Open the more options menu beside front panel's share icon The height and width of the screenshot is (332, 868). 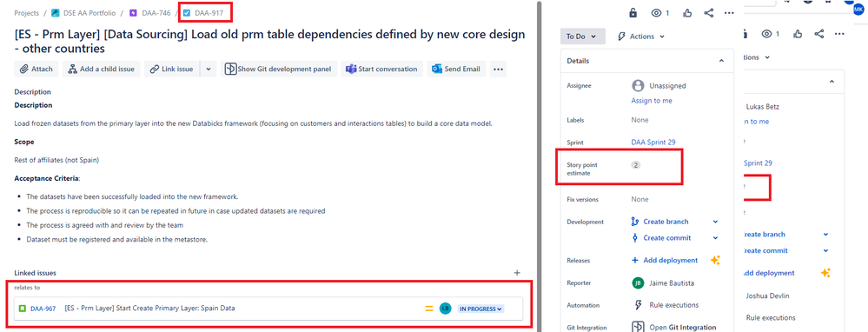(x=729, y=13)
